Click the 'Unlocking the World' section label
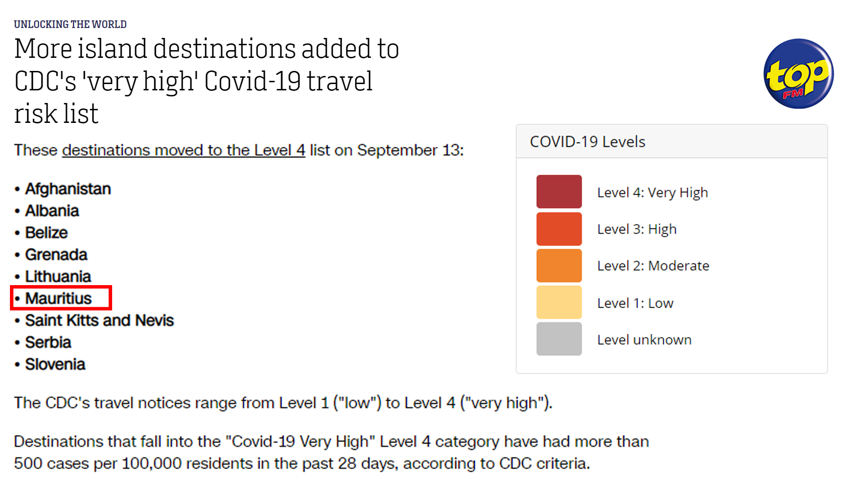Viewport: 868px width, 488px height. click(70, 24)
